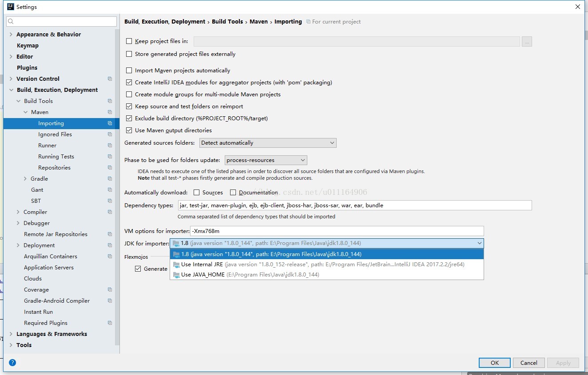The height and width of the screenshot is (375, 588).
Task: Click project-level icon beside Arquillian Containers
Action: (x=110, y=257)
